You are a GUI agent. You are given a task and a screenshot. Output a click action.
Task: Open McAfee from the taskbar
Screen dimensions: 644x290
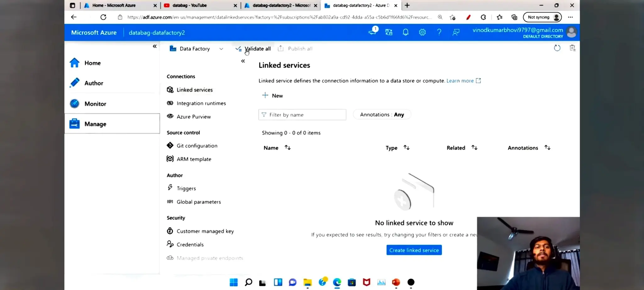pyautogui.click(x=366, y=282)
